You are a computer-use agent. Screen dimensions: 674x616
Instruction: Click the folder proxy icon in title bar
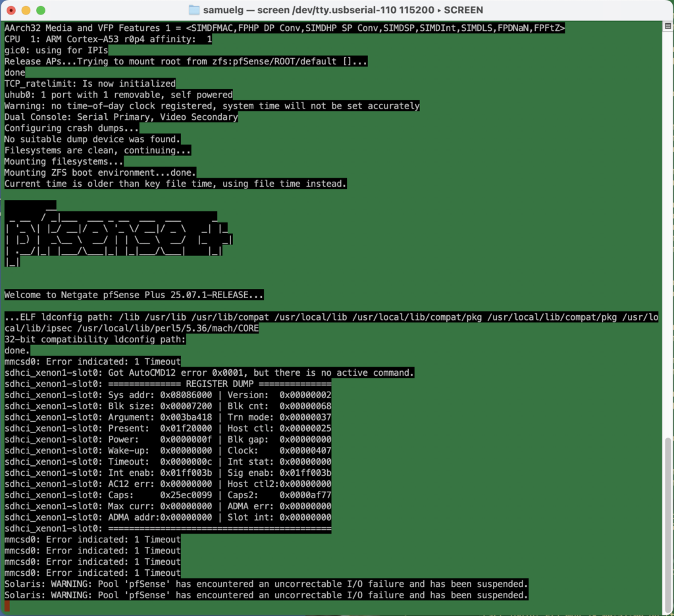[x=194, y=11]
